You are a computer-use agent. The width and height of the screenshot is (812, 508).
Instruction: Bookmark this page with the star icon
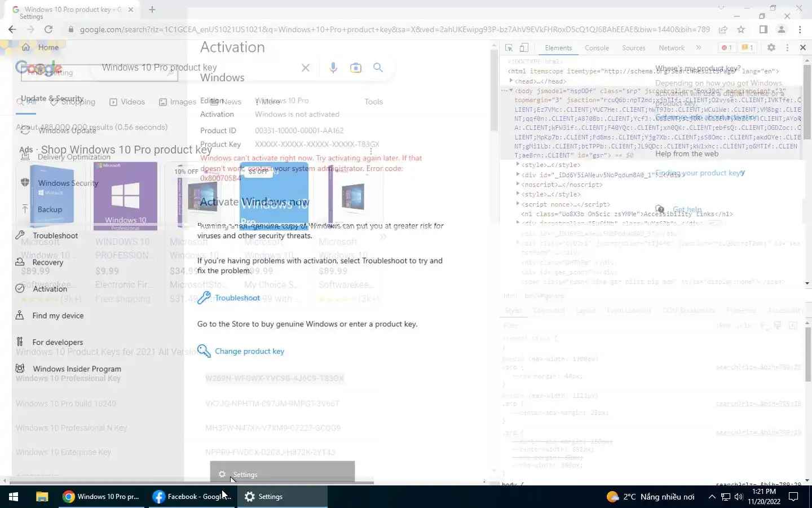click(x=741, y=29)
